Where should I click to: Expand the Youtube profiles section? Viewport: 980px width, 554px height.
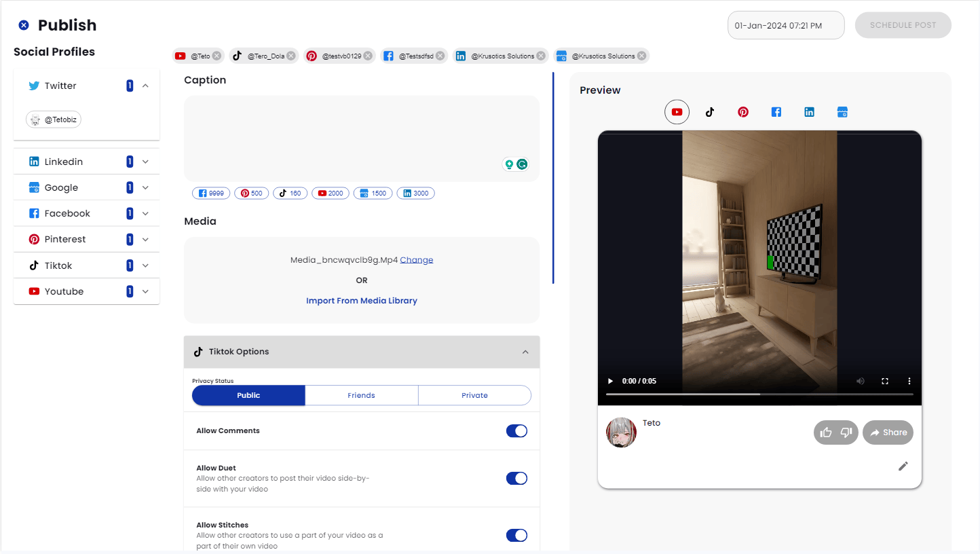pos(145,291)
